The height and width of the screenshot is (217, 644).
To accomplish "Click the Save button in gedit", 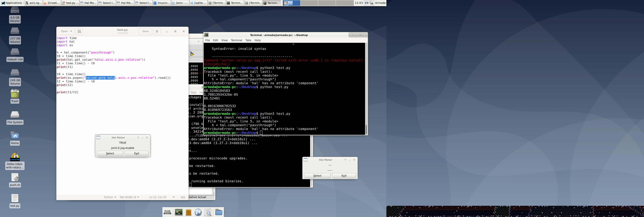I will (146, 31).
